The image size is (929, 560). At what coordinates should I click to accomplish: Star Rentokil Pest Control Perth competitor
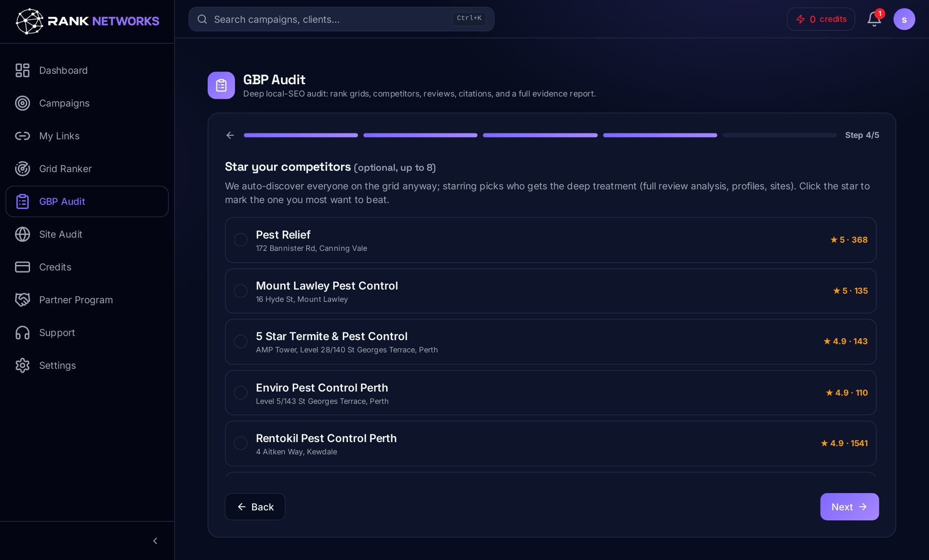(x=240, y=443)
